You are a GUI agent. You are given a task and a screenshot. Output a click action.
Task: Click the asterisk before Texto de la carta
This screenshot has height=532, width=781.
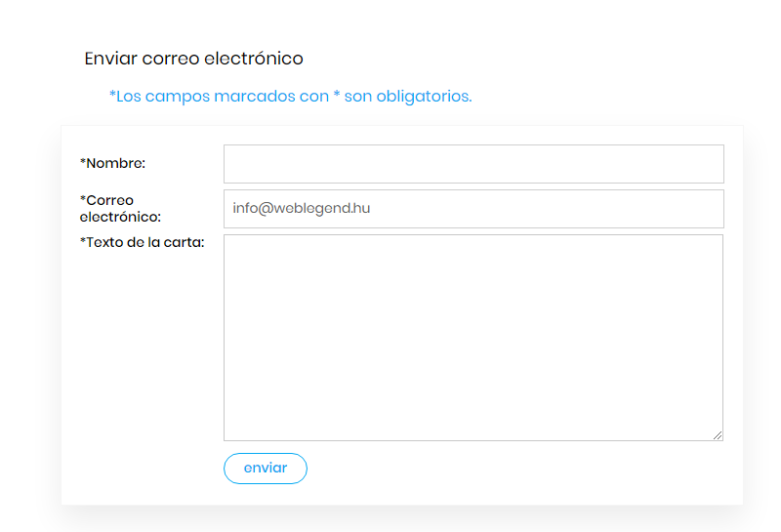[x=83, y=241]
